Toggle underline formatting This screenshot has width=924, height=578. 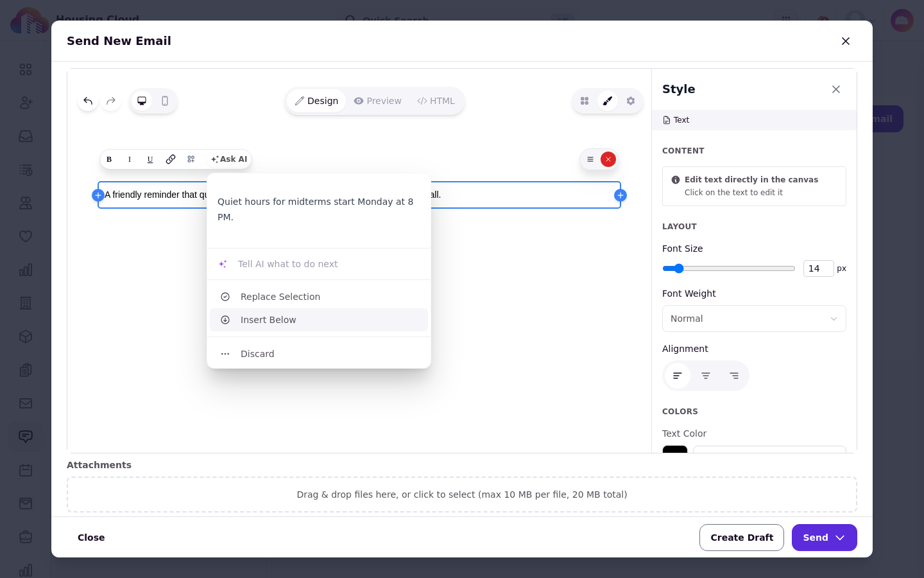150,159
